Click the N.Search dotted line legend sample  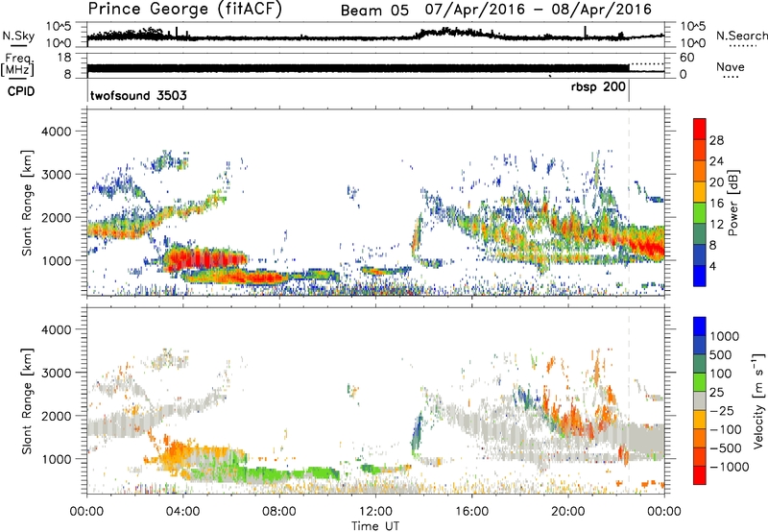743,45
